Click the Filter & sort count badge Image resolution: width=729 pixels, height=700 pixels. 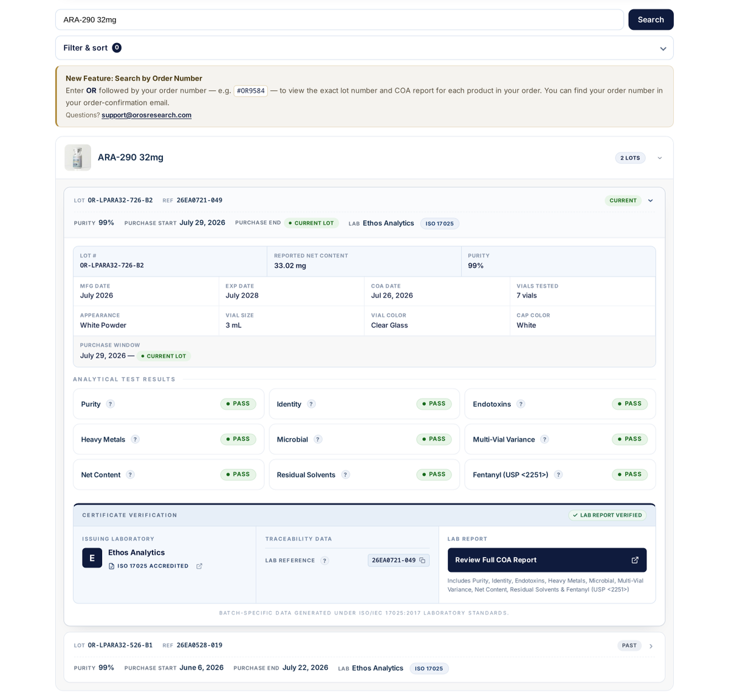[117, 48]
